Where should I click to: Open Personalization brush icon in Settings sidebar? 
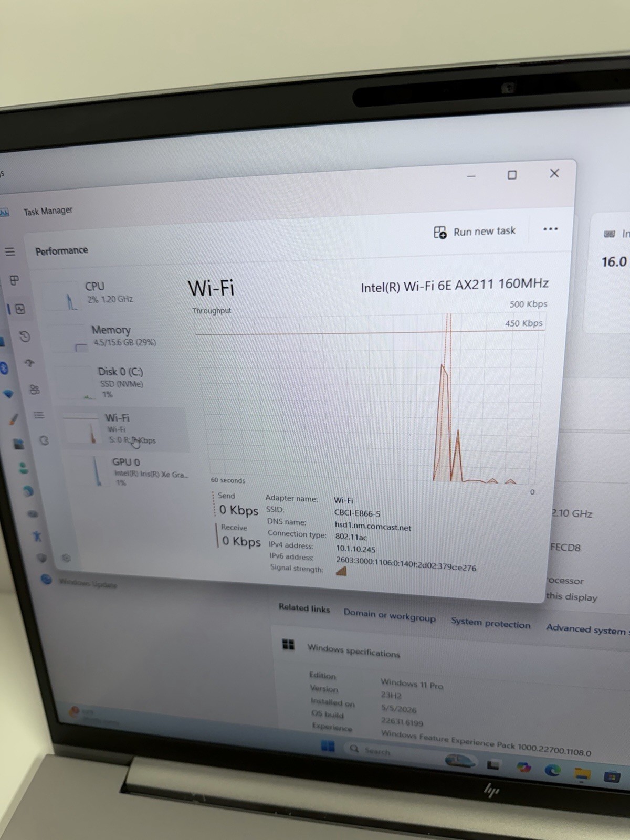pyautogui.click(x=14, y=418)
